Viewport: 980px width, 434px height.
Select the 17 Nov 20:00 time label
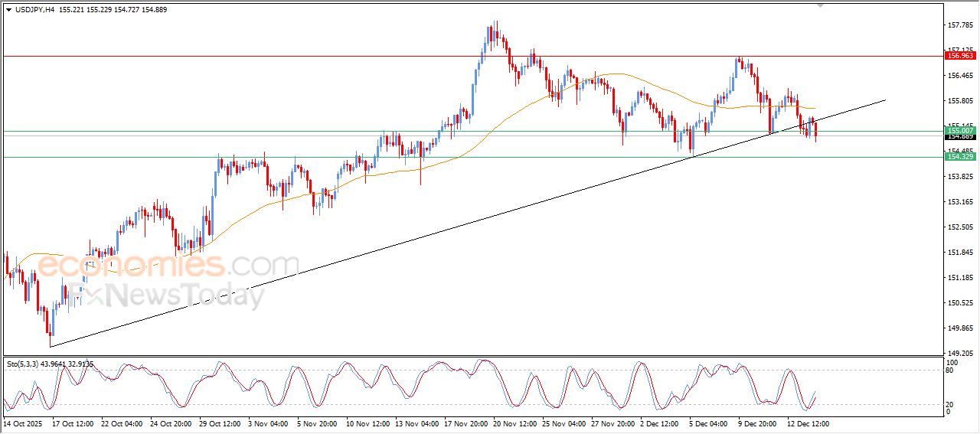(467, 423)
